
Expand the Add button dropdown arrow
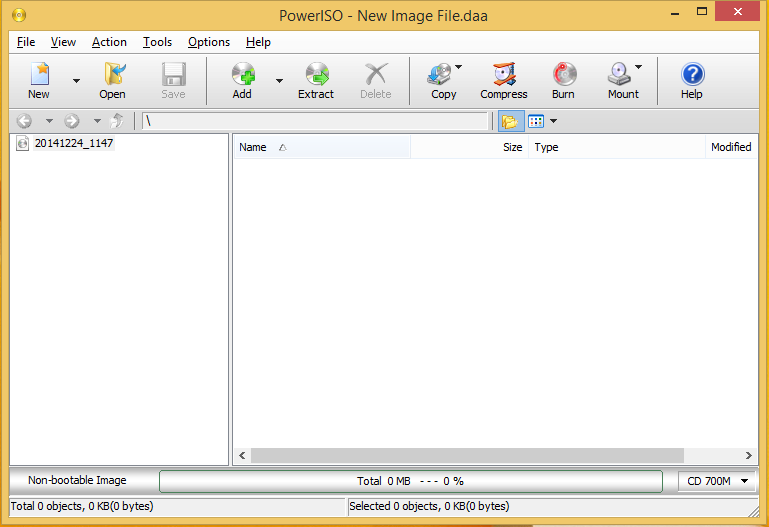tap(279, 81)
